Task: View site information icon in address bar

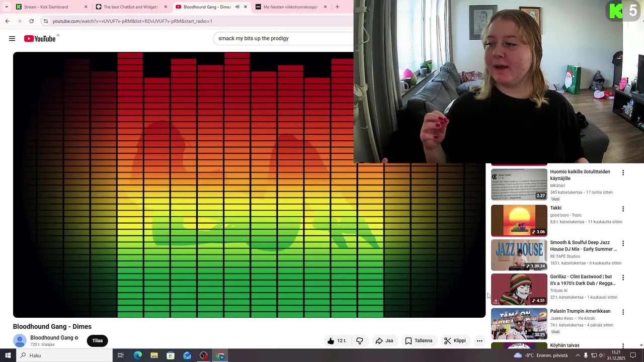Action: point(46,21)
